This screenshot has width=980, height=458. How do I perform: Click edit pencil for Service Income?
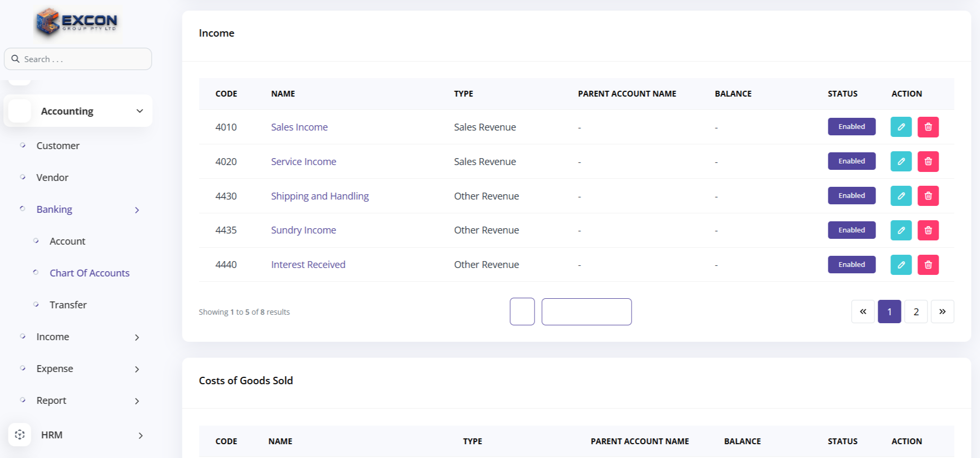(900, 161)
